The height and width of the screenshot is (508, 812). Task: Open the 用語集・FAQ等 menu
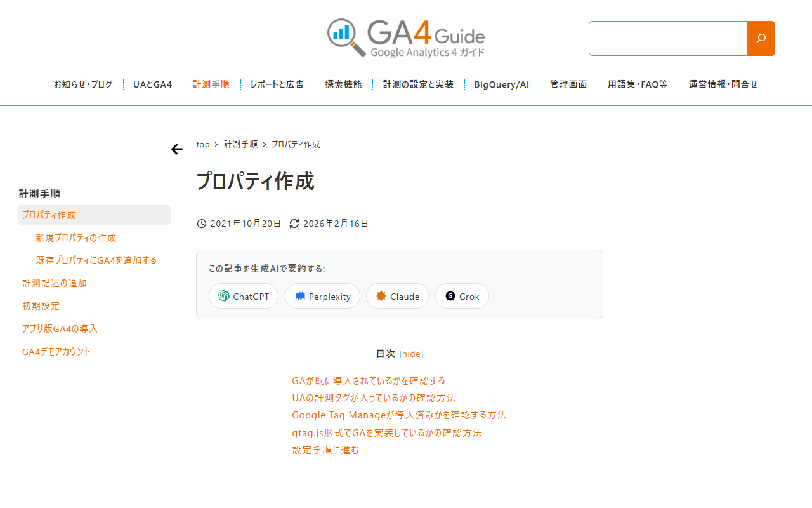coord(638,84)
